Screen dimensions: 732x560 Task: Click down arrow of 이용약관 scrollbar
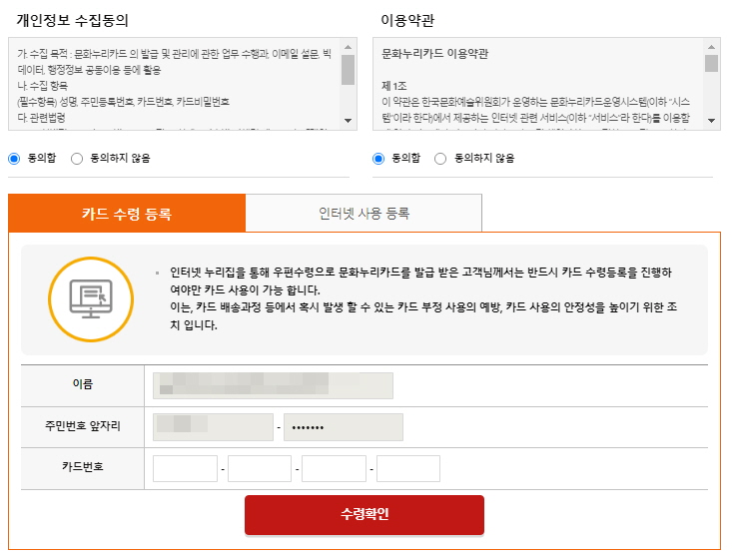coord(711,121)
